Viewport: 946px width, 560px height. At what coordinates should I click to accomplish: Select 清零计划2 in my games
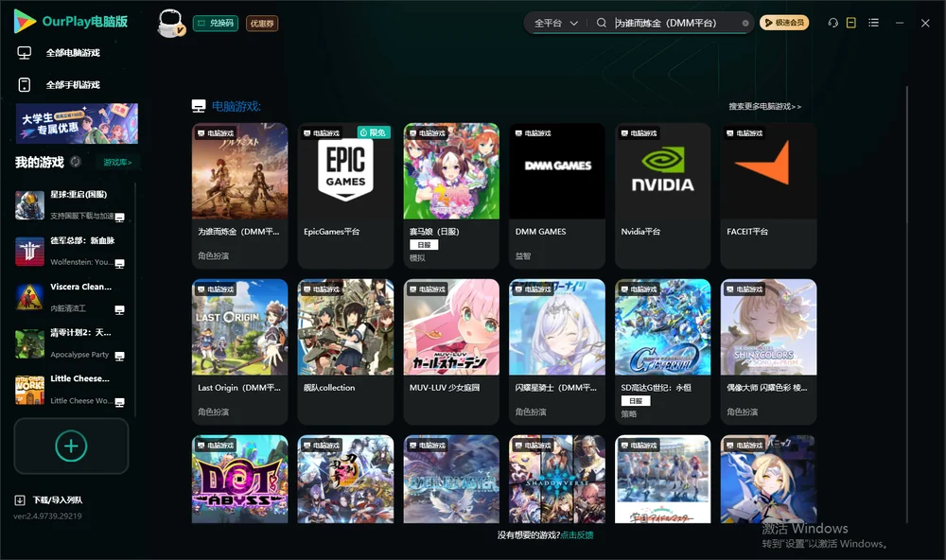pos(71,343)
